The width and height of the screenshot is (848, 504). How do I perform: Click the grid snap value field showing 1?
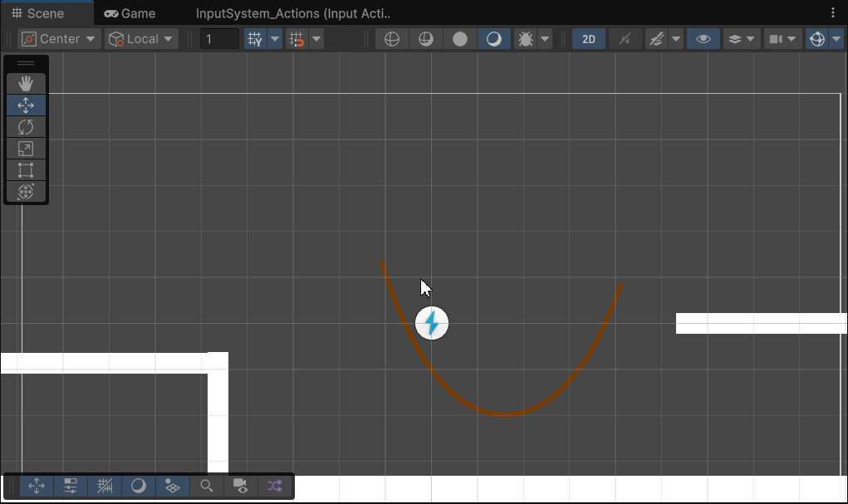(219, 39)
